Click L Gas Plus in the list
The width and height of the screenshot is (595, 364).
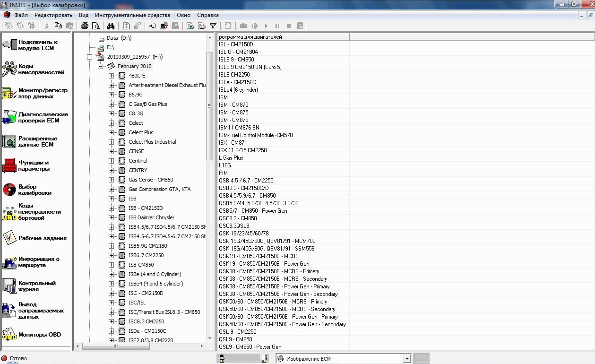[231, 158]
